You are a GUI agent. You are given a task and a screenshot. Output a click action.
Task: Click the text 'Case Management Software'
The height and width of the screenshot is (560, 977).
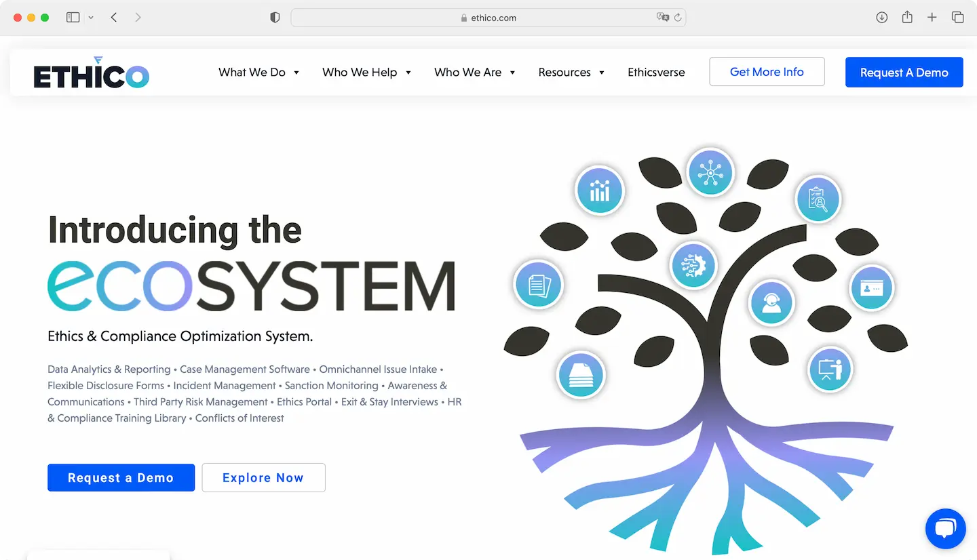[245, 369]
